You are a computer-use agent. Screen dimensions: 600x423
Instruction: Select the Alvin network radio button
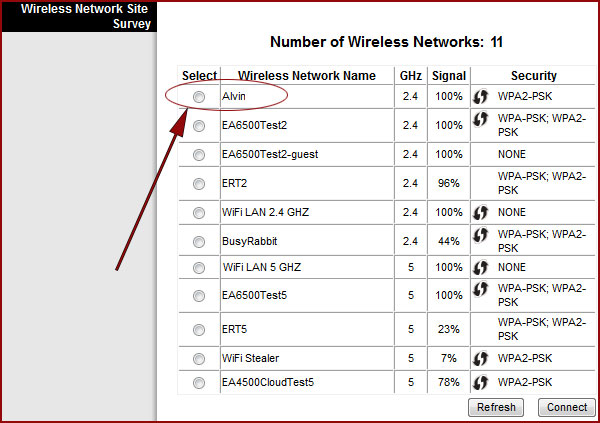point(199,97)
